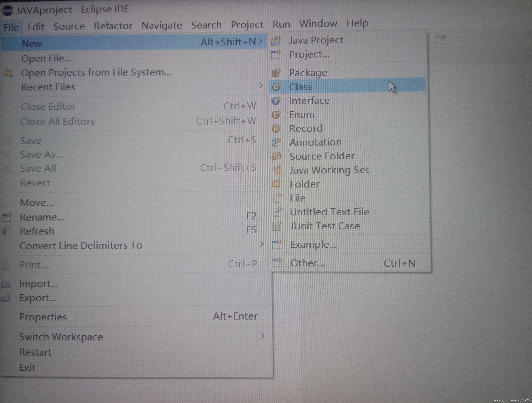Click Alt+Shift+N shortcut text beside New

[x=229, y=42]
